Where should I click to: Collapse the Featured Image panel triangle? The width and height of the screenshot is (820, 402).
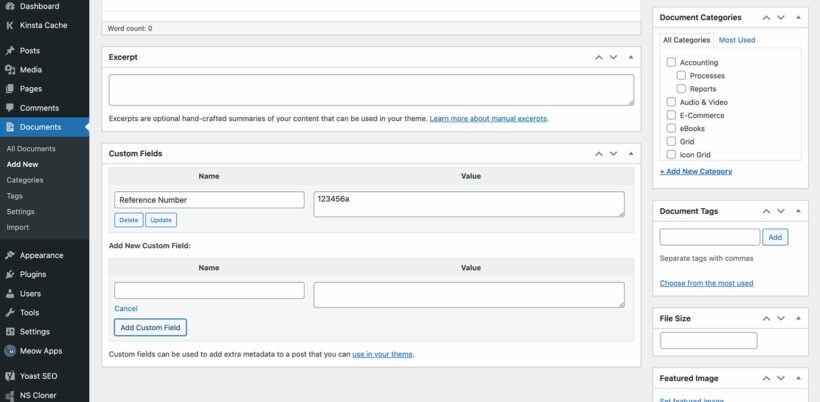pos(798,378)
